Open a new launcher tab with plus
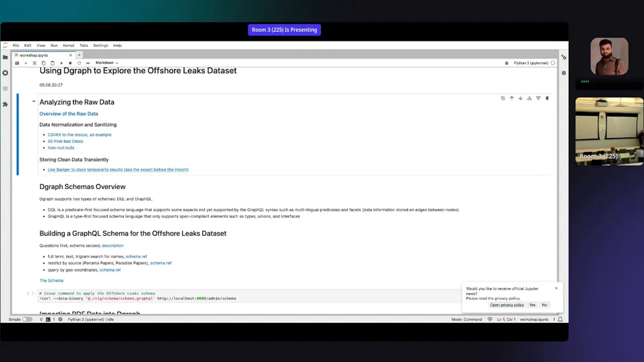644x362 pixels. click(x=79, y=55)
